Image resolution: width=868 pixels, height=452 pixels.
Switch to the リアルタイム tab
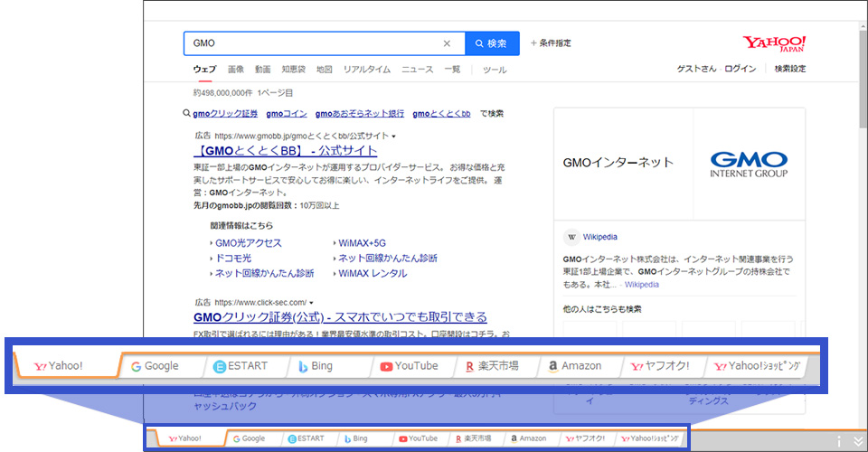click(367, 70)
